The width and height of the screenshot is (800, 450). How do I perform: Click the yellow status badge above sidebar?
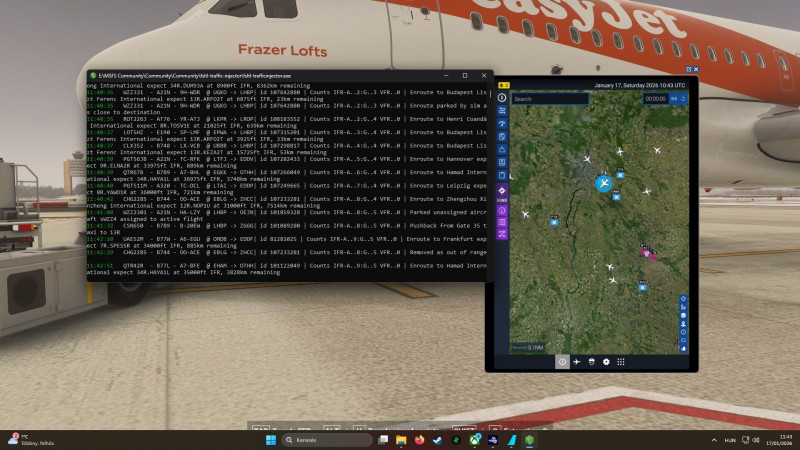504,85
